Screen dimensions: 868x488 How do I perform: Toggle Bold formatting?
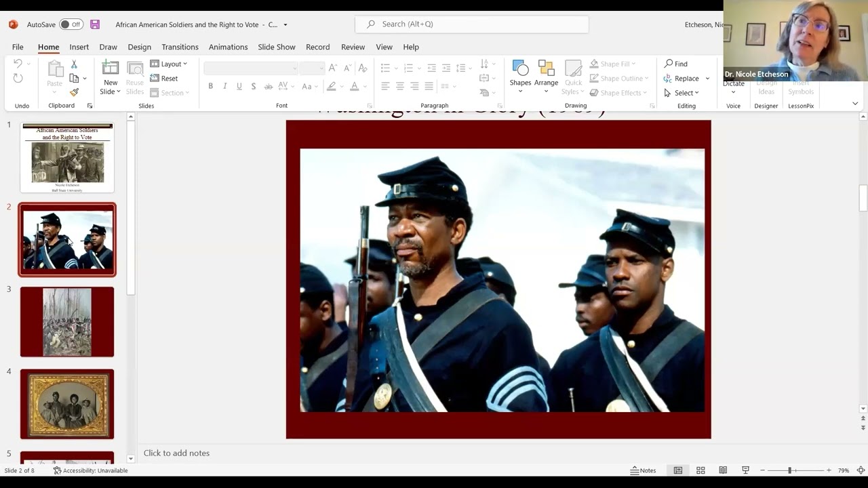pos(211,86)
